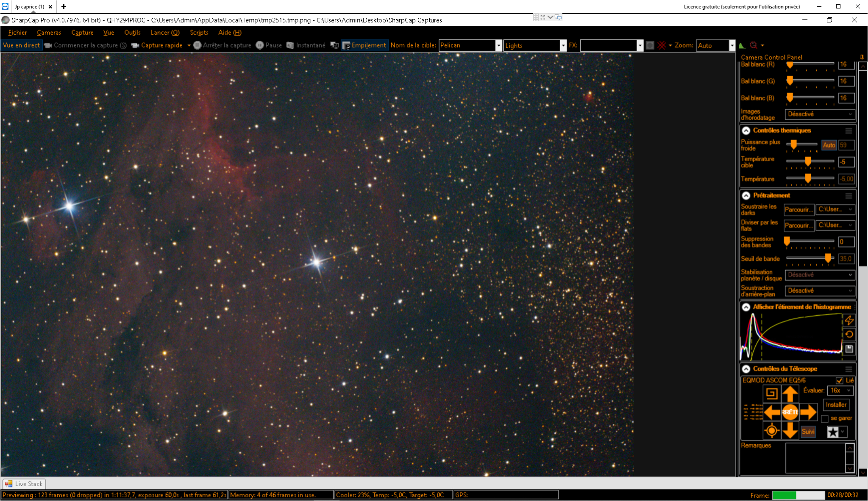Screen dimensions: 868x501
Task: Toggle the Suivi tracking button
Action: [808, 432]
